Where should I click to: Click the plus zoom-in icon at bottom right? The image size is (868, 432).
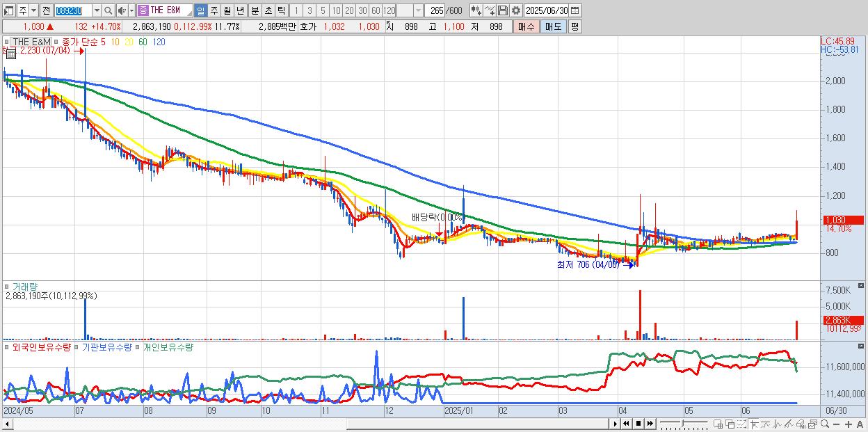(848, 424)
